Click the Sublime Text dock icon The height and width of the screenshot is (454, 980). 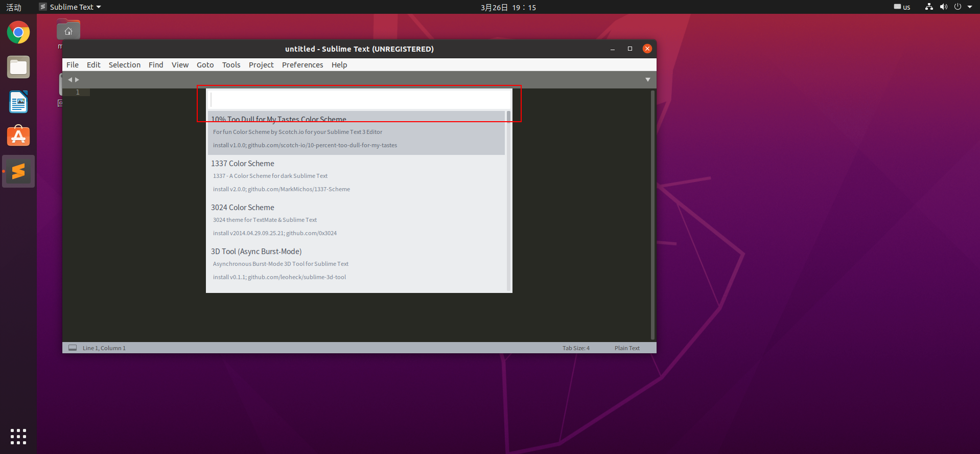pyautogui.click(x=18, y=171)
